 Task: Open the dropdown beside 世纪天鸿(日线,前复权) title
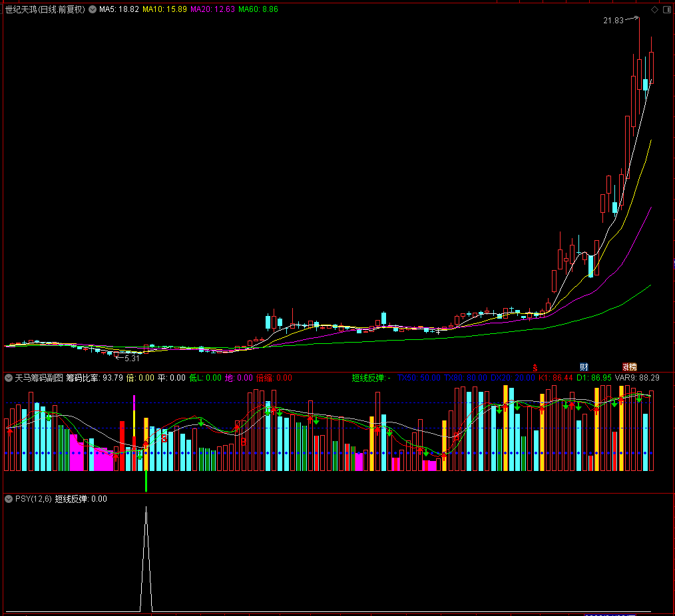[93, 9]
